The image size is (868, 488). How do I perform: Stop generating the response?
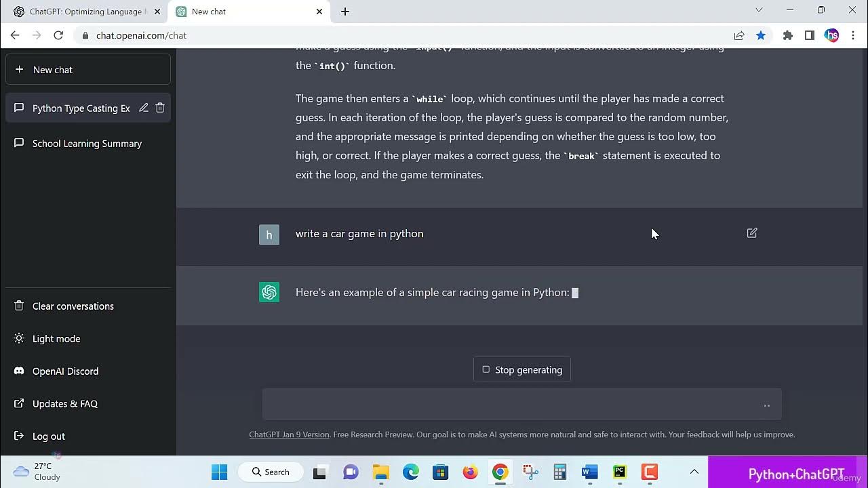coord(522,369)
